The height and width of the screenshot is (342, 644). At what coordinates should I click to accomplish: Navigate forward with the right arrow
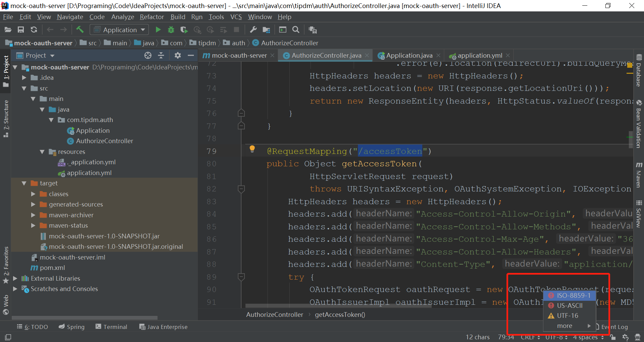point(63,30)
